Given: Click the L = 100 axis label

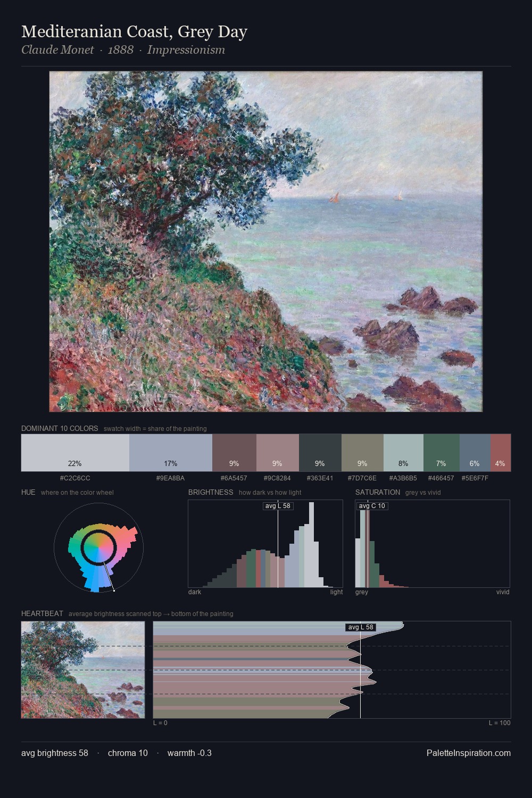Looking at the screenshot, I should click(x=500, y=723).
